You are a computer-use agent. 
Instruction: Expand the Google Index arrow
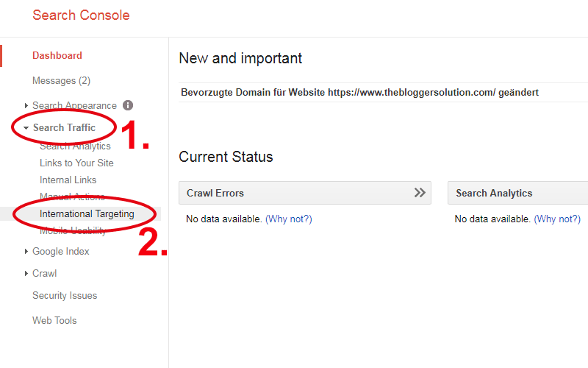pyautogui.click(x=26, y=251)
